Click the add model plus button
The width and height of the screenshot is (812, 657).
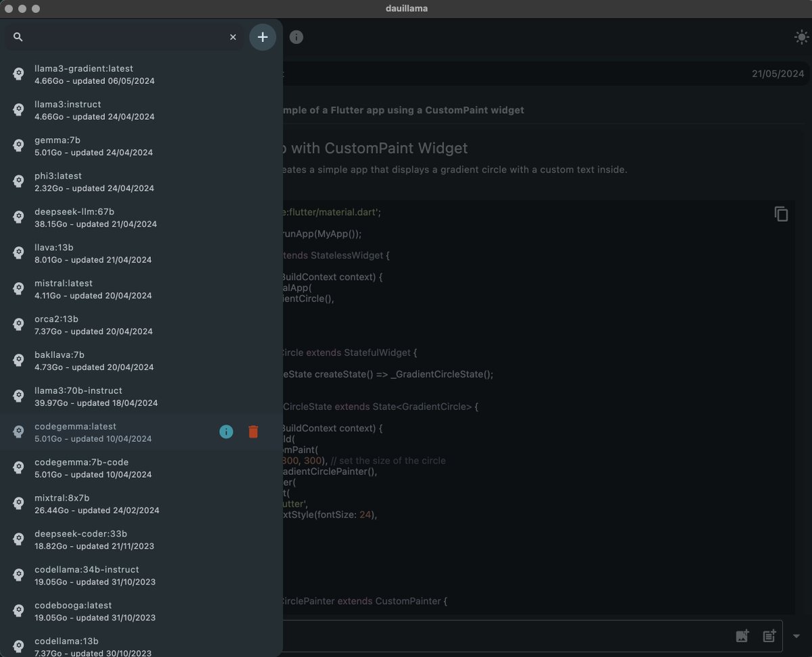(263, 37)
